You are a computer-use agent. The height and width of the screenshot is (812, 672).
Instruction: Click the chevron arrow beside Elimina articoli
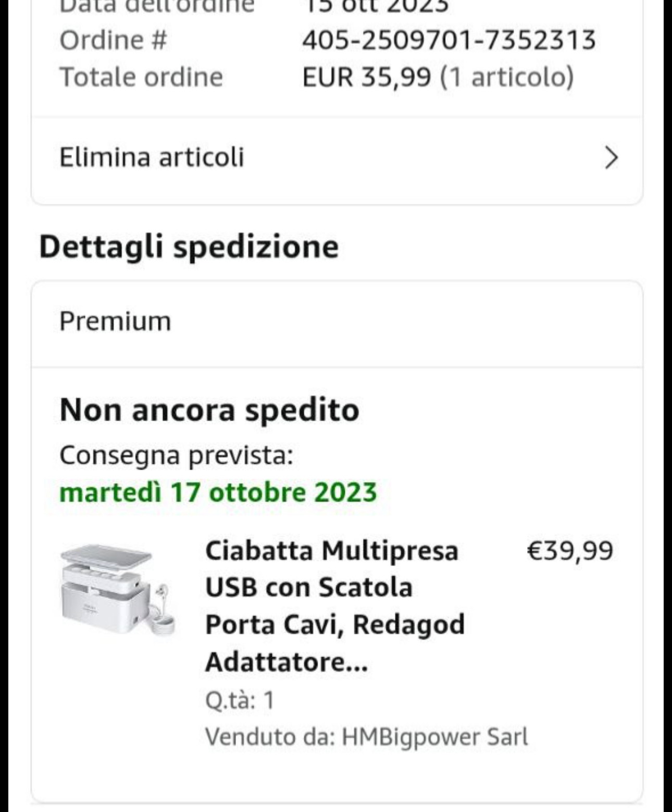(611, 157)
